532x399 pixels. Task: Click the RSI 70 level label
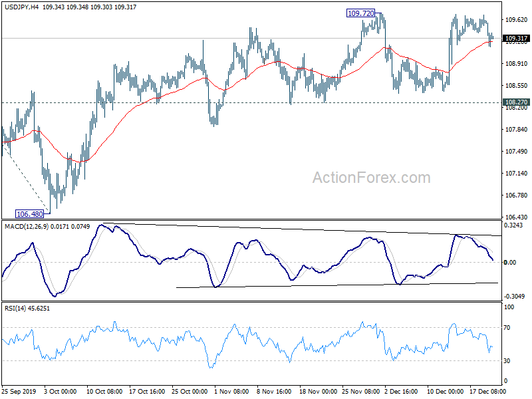(x=507, y=327)
